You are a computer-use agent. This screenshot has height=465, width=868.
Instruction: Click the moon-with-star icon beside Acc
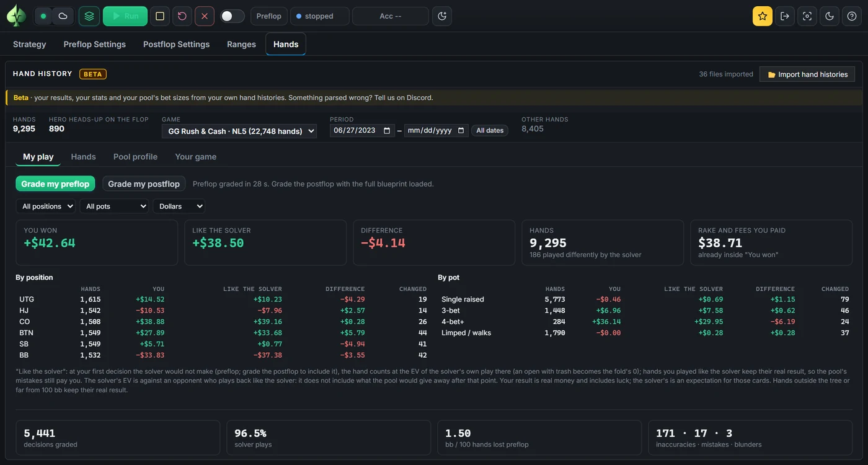tap(442, 16)
